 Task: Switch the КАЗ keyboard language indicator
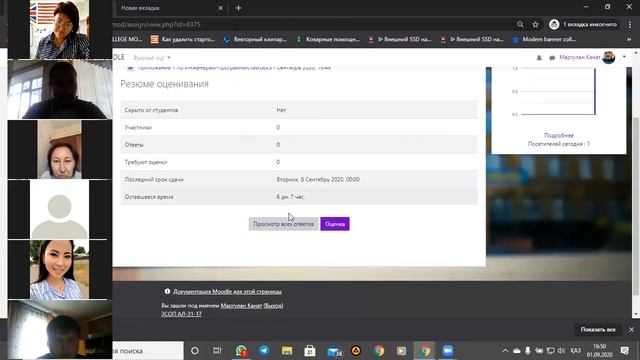pyautogui.click(x=576, y=351)
